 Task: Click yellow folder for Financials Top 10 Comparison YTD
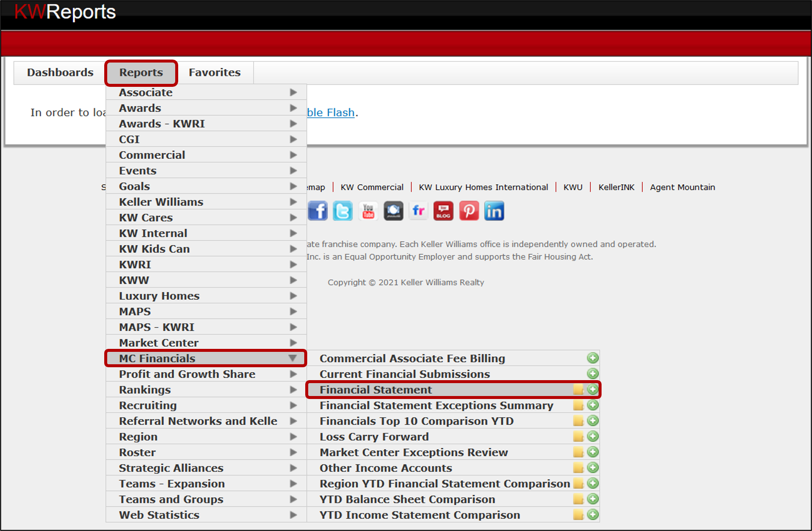pos(578,421)
